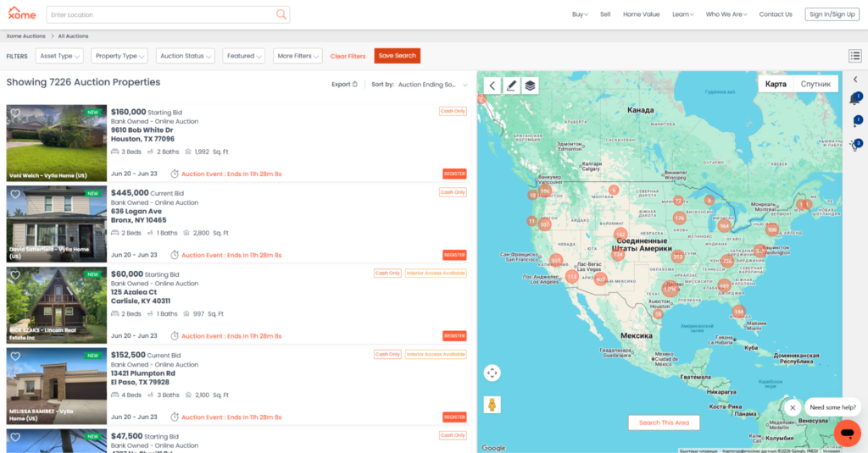The width and height of the screenshot is (868, 453).
Task: Favorite the $47,500 listing heart
Action: point(15,437)
